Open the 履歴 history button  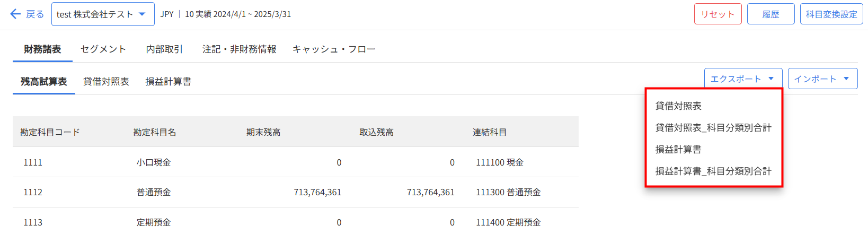[x=771, y=14]
